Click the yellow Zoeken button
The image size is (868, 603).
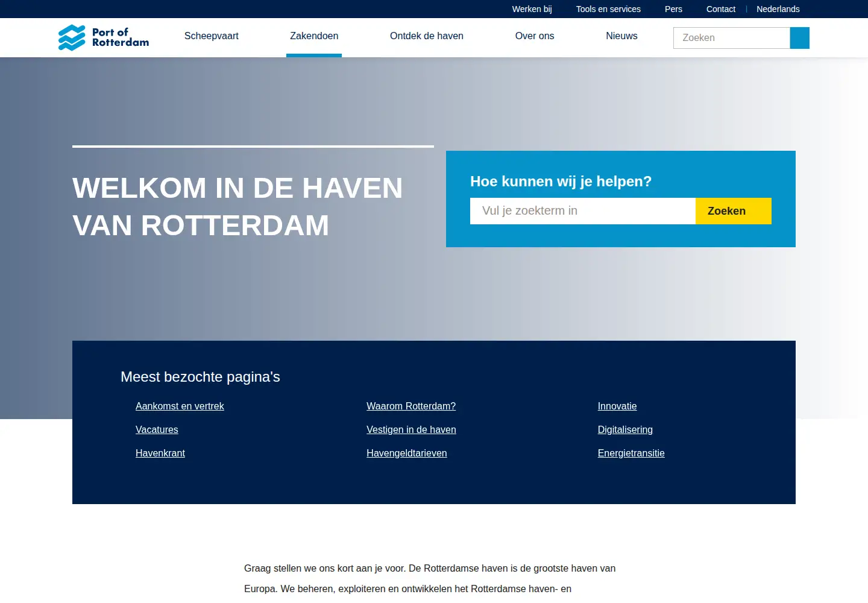pos(734,211)
